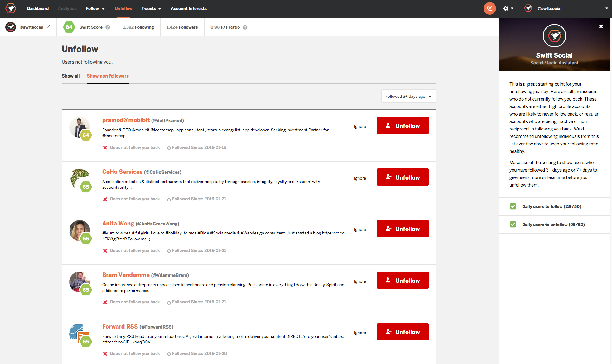Open the settings gear icon

pos(506,8)
